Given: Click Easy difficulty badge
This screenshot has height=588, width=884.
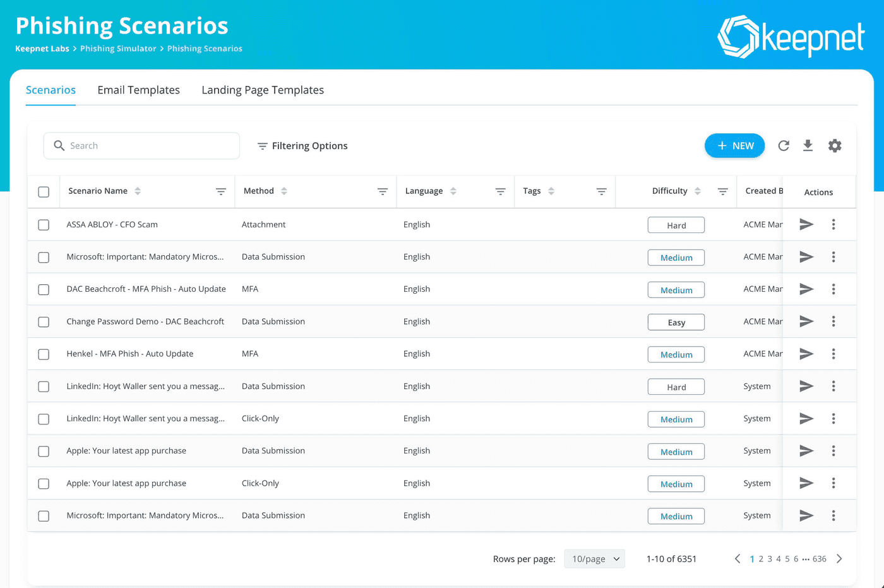Looking at the screenshot, I should tap(676, 323).
